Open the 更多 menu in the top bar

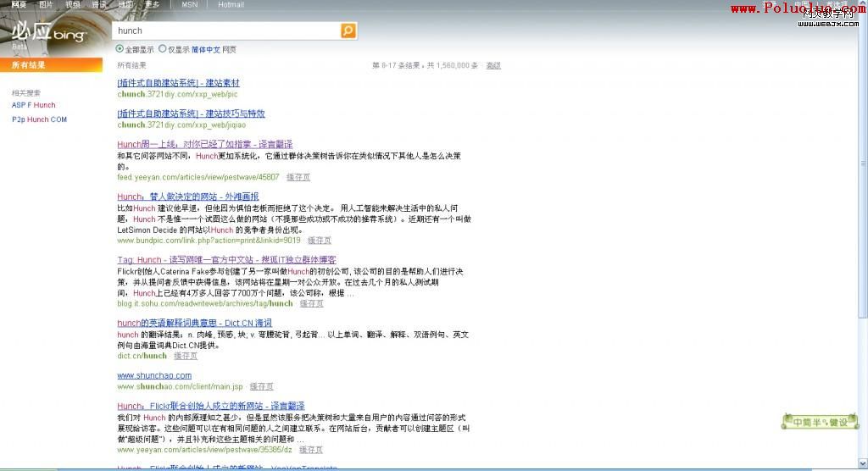(153, 4)
